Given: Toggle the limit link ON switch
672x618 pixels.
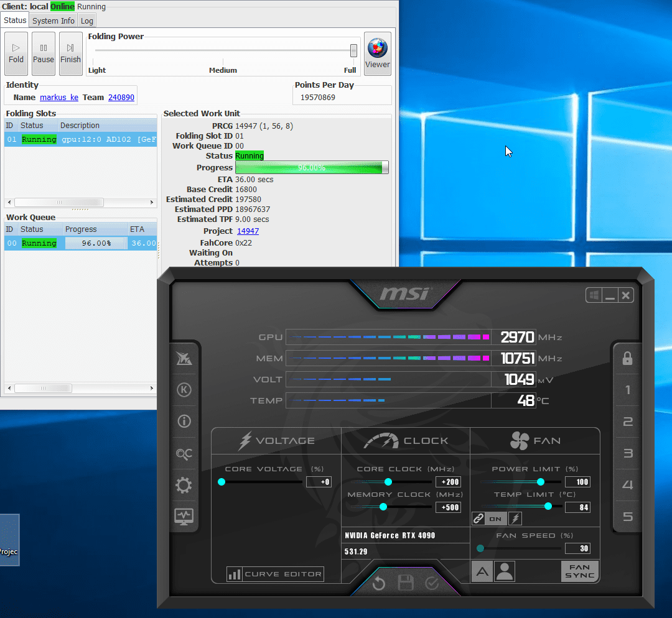Looking at the screenshot, I should pyautogui.click(x=495, y=519).
